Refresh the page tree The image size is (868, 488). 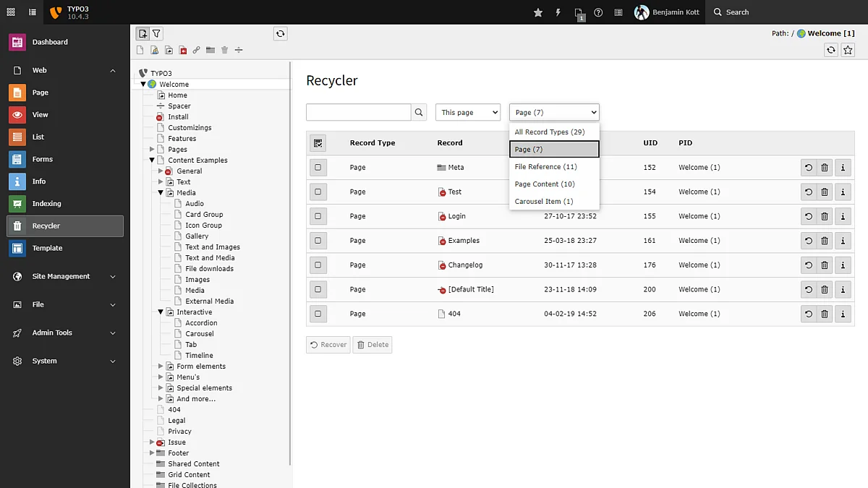click(x=280, y=33)
